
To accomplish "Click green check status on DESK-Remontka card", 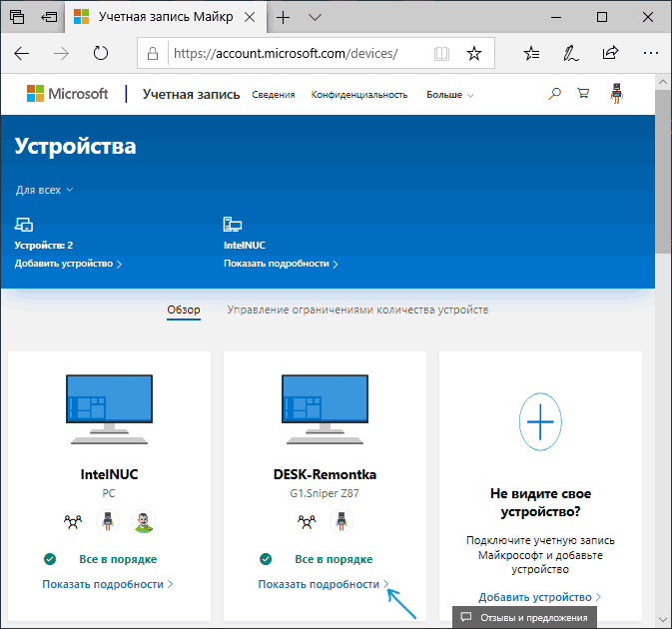I will point(266,559).
